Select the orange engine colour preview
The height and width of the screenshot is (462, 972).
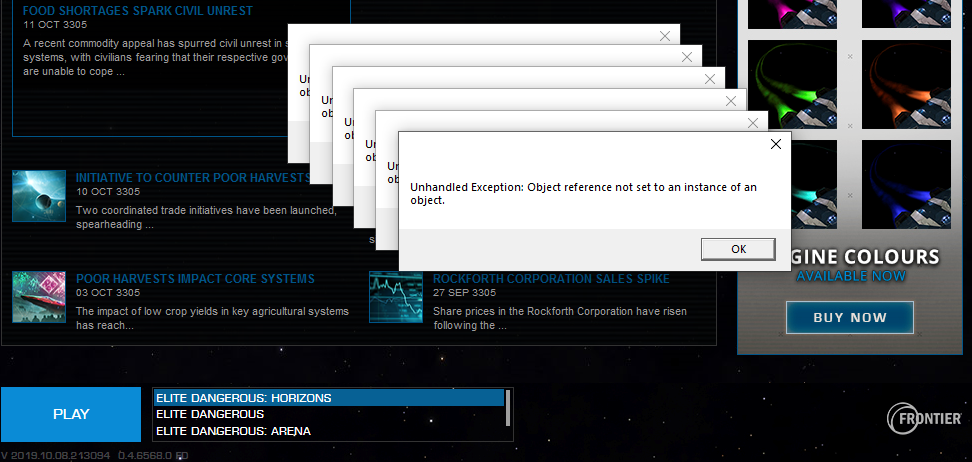(906, 84)
